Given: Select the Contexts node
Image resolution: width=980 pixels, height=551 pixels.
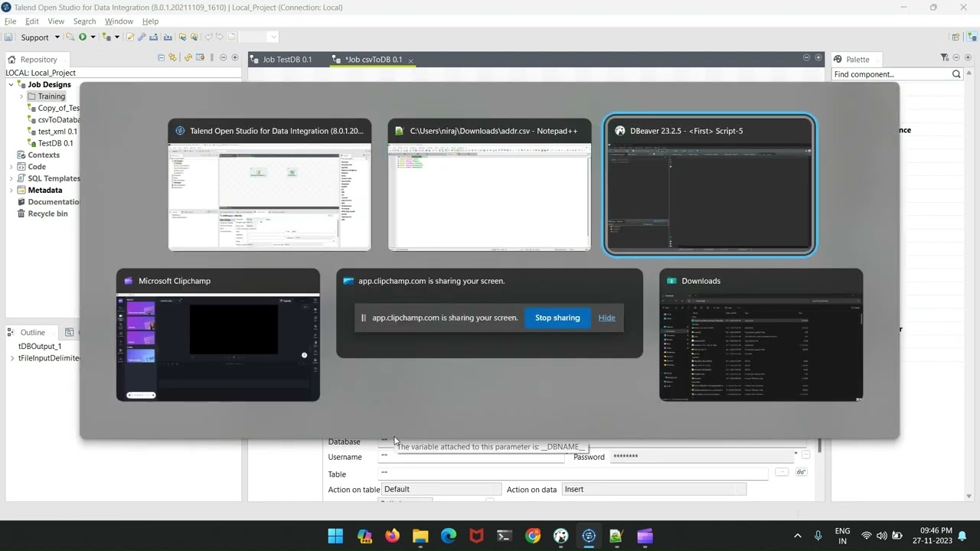Looking at the screenshot, I should (x=38, y=155).
